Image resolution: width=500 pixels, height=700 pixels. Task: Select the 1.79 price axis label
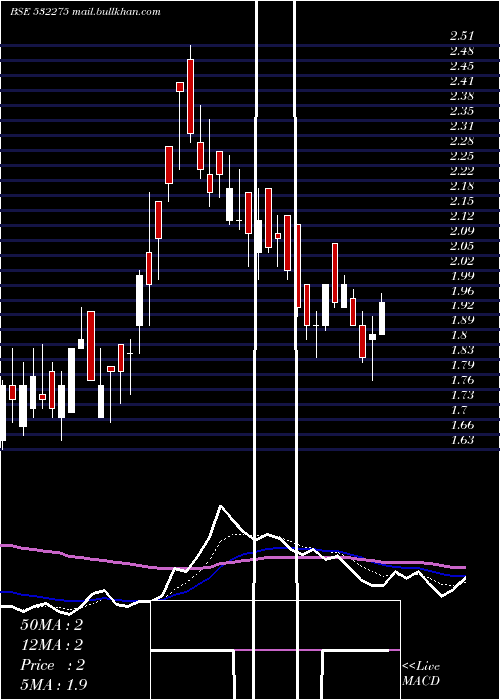pos(462,365)
